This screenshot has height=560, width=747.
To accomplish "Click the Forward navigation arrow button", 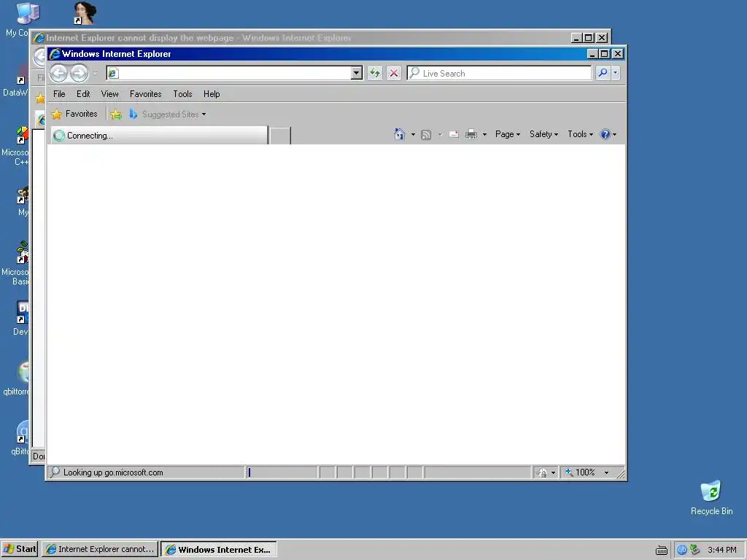I will point(79,73).
